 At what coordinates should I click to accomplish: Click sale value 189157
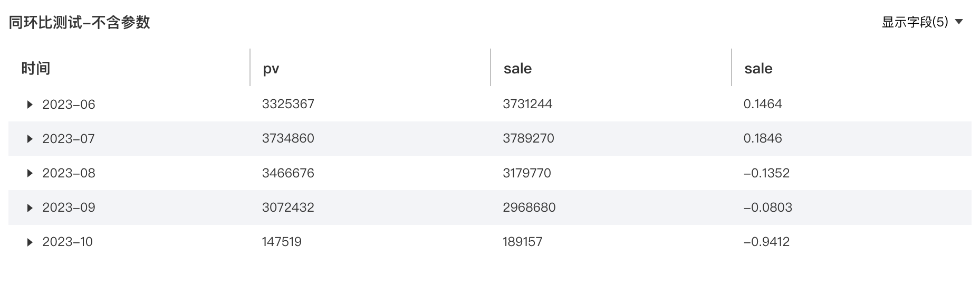tap(522, 242)
